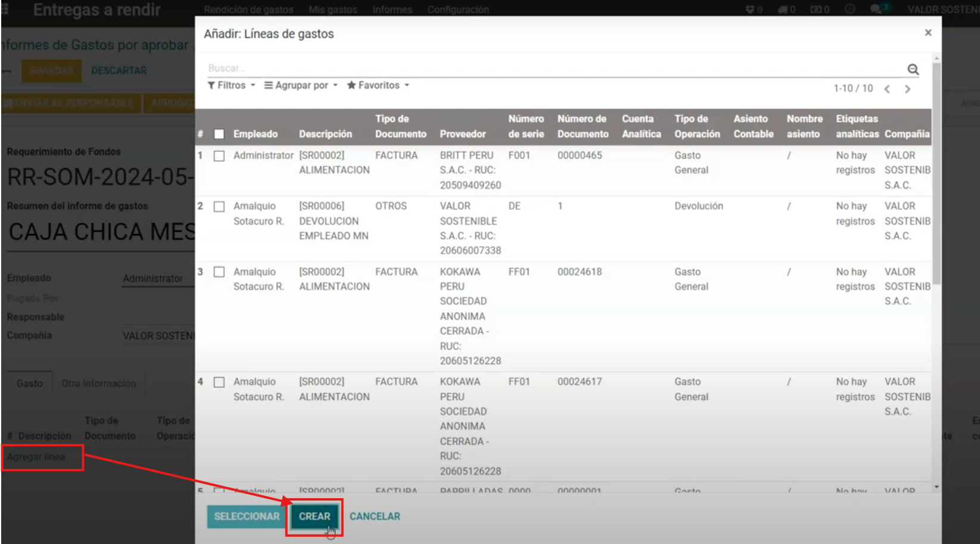The width and height of the screenshot is (980, 544).
Task: Expand the Favoritos dropdown
Action: pos(378,85)
